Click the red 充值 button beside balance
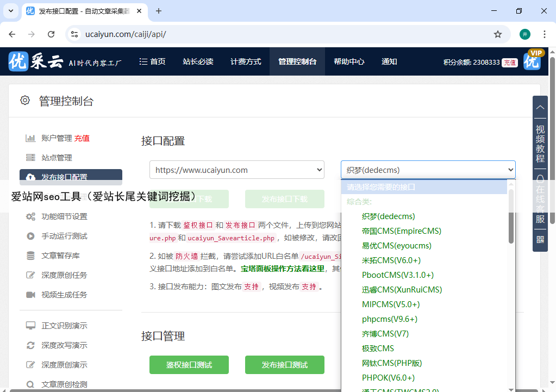The image size is (556, 392). click(x=509, y=63)
